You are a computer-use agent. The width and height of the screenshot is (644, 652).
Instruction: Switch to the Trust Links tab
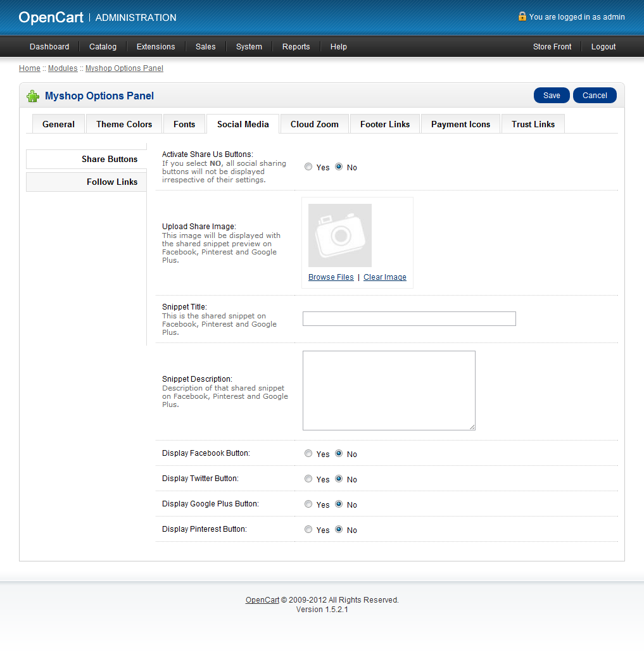pyautogui.click(x=533, y=124)
